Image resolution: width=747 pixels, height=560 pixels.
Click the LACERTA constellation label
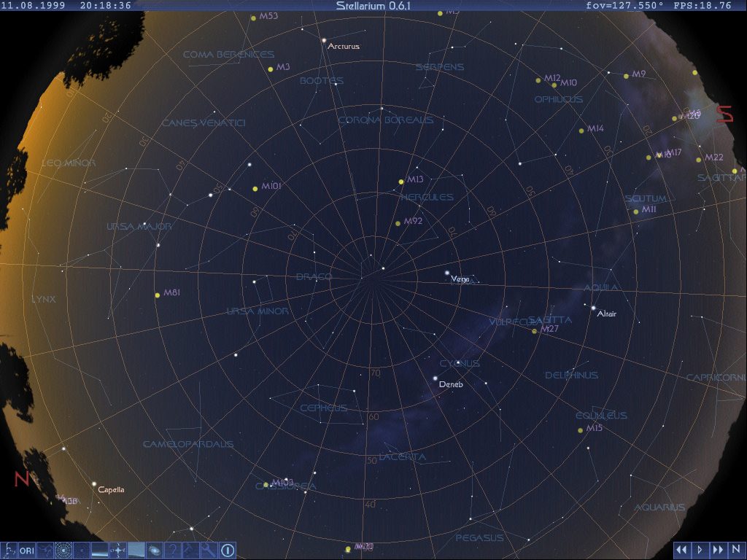tap(403, 456)
